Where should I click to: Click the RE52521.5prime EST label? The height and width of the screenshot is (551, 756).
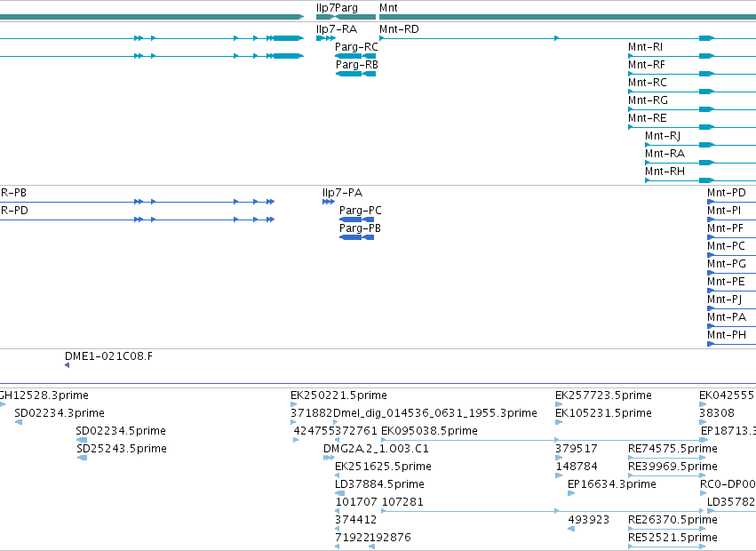click(672, 538)
